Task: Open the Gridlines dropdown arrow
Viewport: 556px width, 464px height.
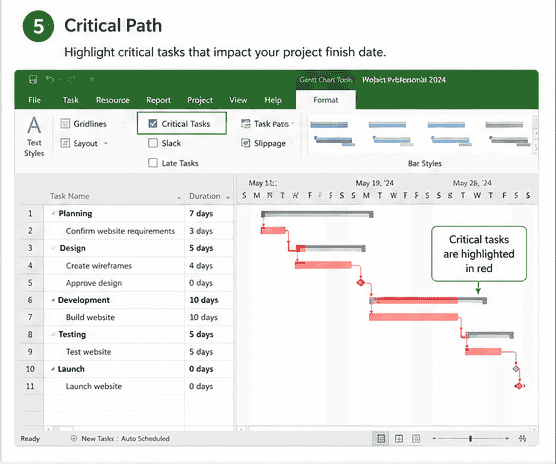Action: [124, 124]
